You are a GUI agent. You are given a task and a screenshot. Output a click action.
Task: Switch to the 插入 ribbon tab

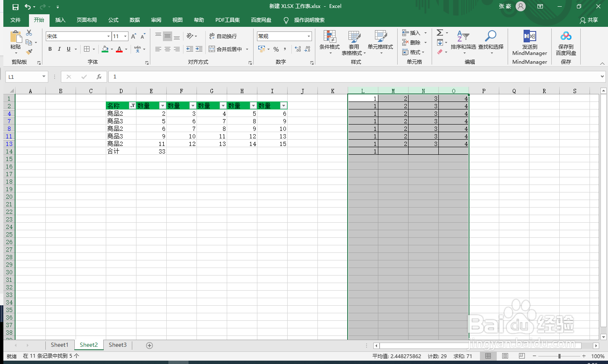(60, 20)
